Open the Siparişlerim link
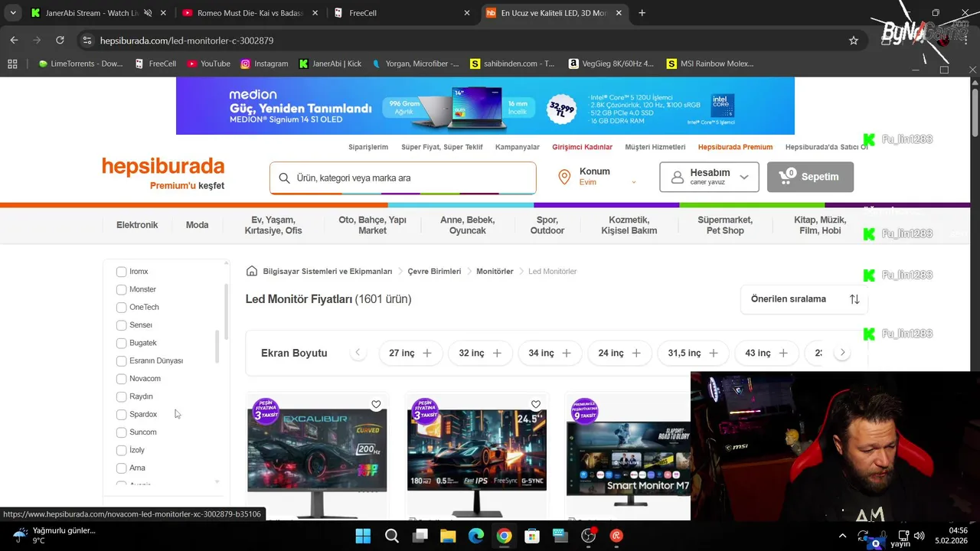980x551 pixels. pos(368,147)
